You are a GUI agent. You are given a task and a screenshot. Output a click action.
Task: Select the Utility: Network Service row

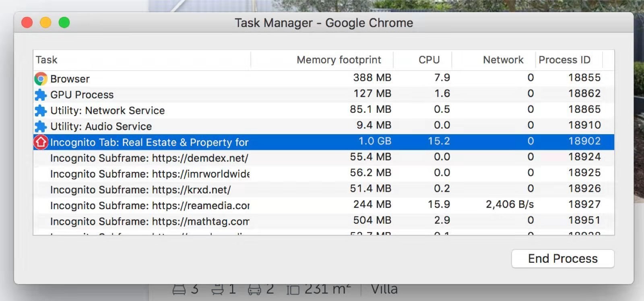[324, 110]
